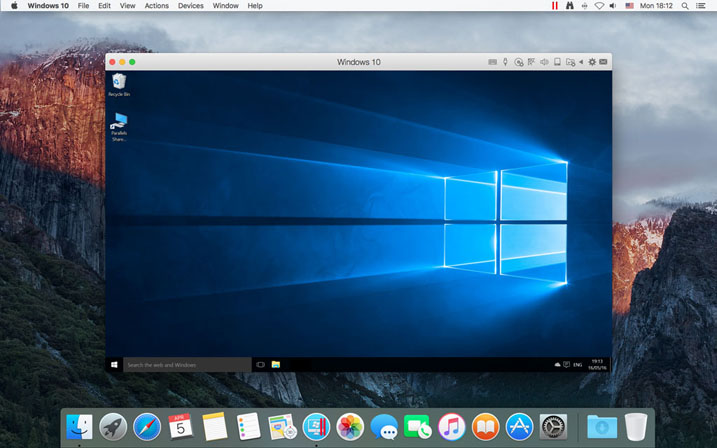Screen dimensions: 717x448
Task: Open the macOS volume control in the menu bar
Action: pos(614,6)
